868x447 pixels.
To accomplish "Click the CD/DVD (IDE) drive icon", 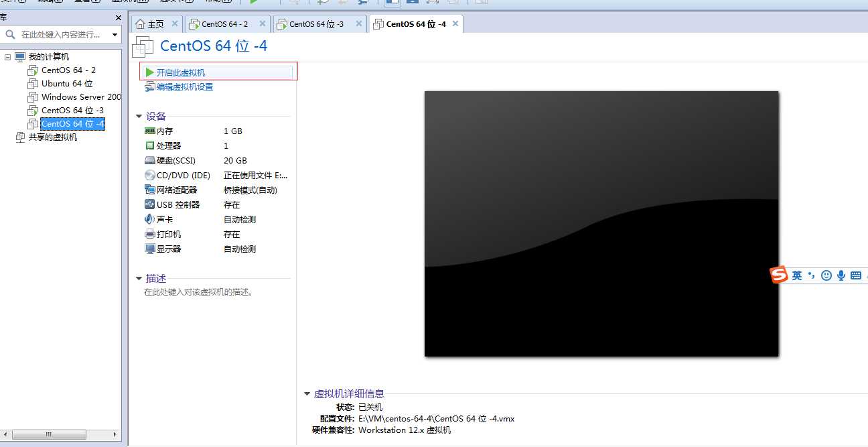I will click(150, 176).
